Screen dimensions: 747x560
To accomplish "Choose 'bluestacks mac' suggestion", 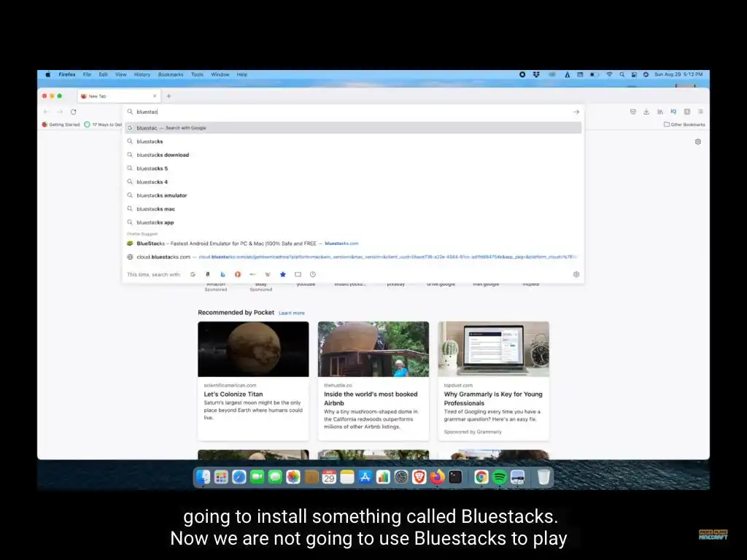I will click(x=353, y=209).
